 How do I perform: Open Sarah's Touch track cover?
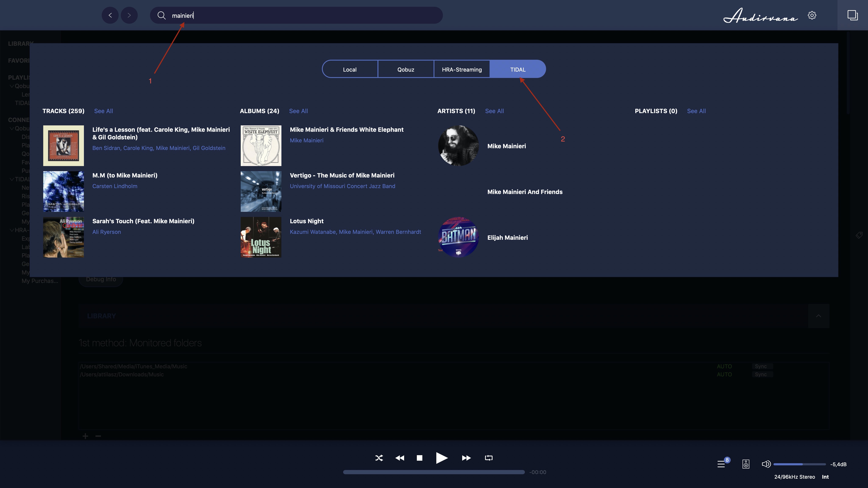click(x=63, y=237)
